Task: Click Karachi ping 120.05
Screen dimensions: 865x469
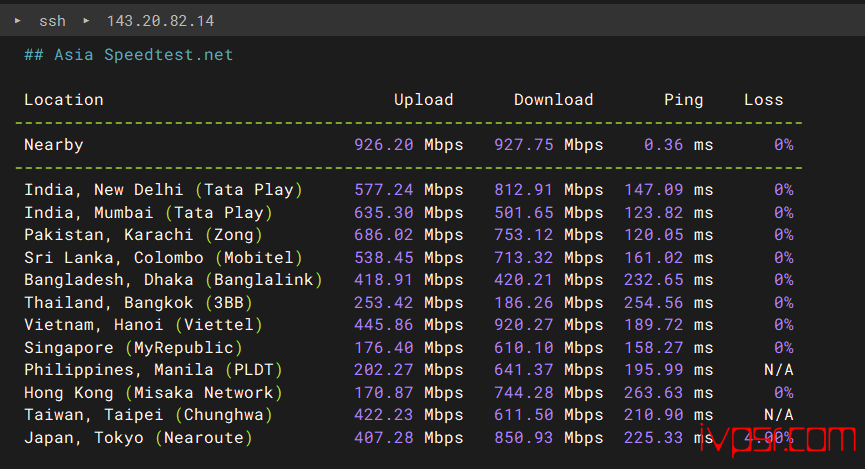Action: click(654, 235)
